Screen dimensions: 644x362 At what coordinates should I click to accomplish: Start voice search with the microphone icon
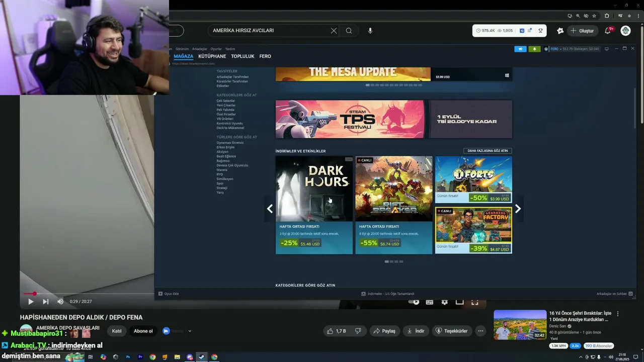[370, 31]
